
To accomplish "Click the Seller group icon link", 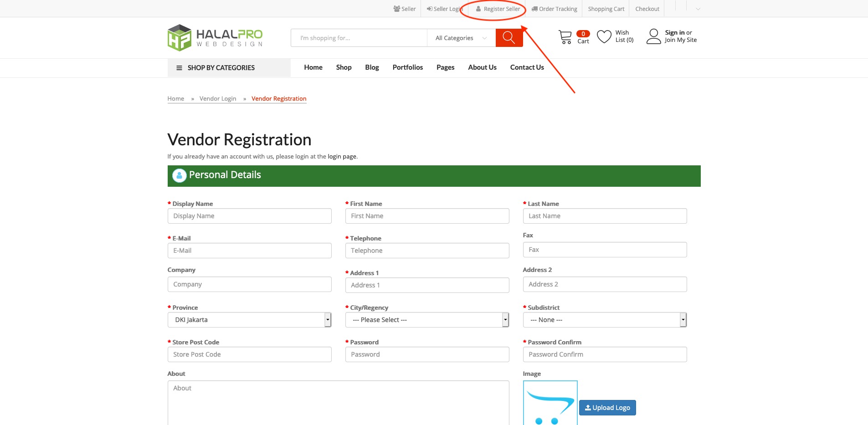I will 404,9.
